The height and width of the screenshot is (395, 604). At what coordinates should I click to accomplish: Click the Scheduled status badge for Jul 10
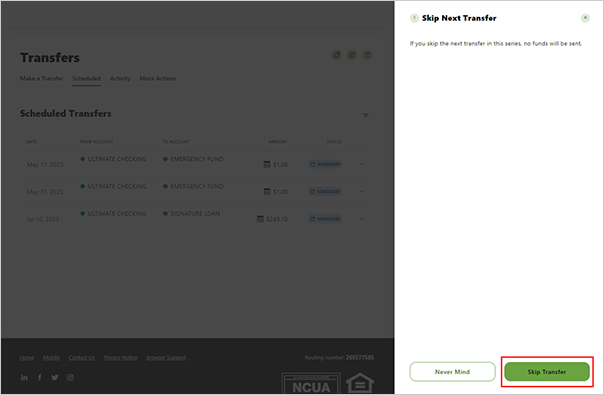pyautogui.click(x=325, y=219)
